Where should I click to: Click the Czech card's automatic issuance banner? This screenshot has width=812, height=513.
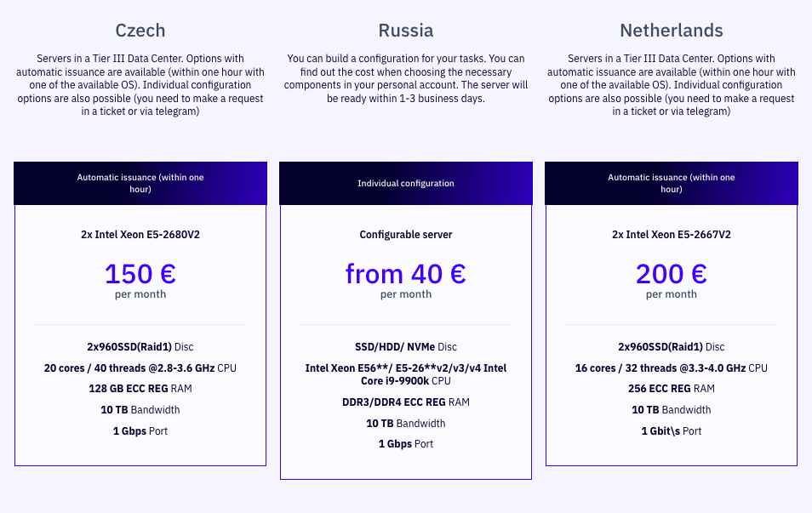coord(140,183)
